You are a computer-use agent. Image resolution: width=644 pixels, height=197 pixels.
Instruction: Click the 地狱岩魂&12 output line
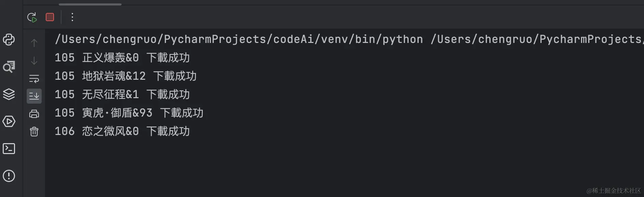[125, 76]
